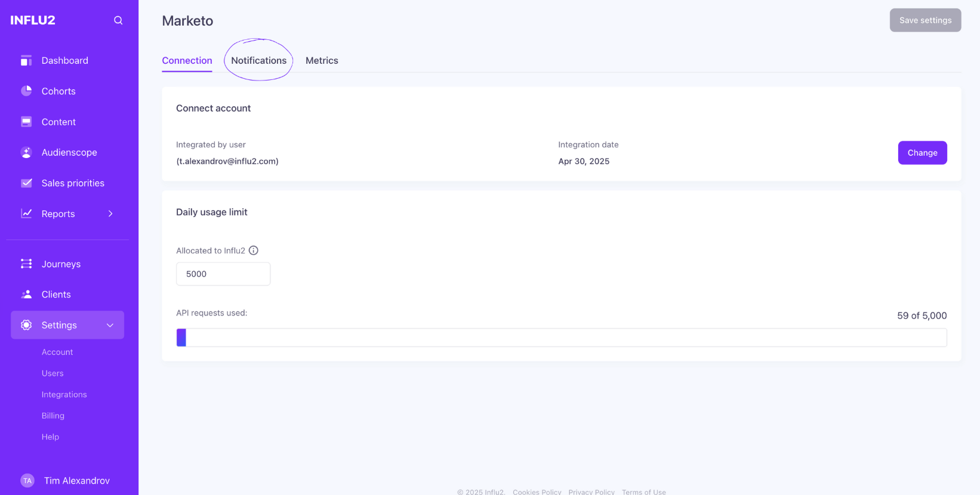Open Dashboard from the sidebar
This screenshot has height=495, width=980.
[65, 60]
